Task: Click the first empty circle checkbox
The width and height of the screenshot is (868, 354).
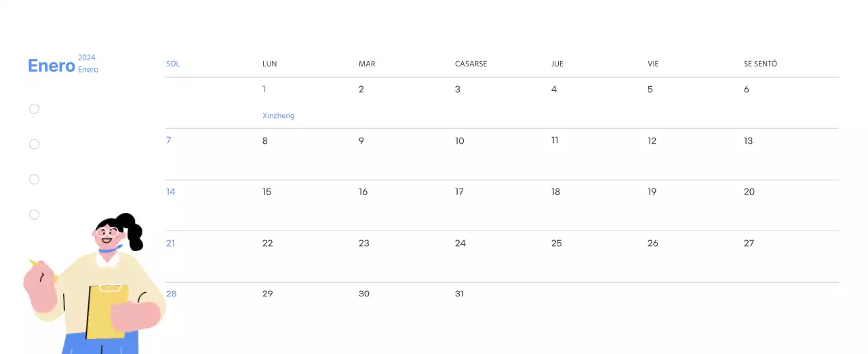Action: (35, 109)
